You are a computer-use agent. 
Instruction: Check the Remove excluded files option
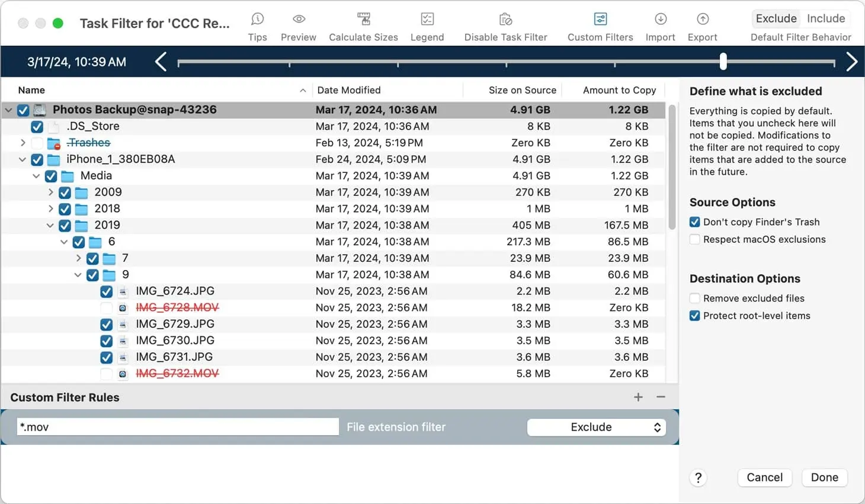click(x=695, y=298)
